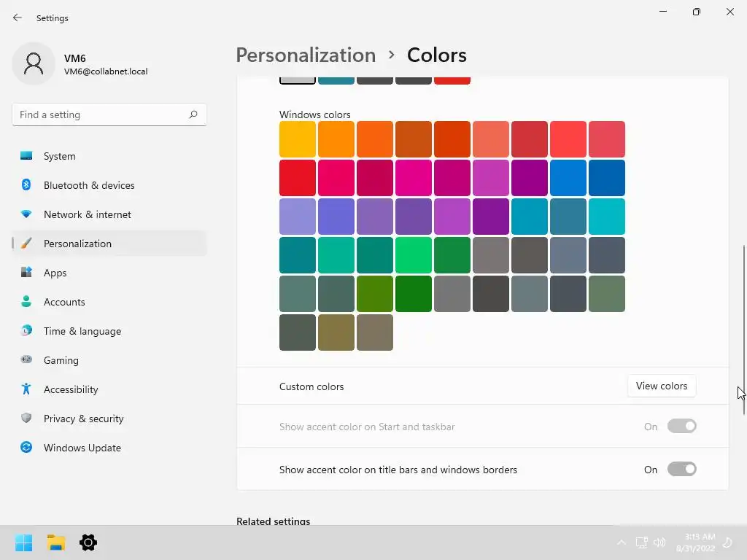Click the Custom colors label
747x560 pixels.
[311, 386]
